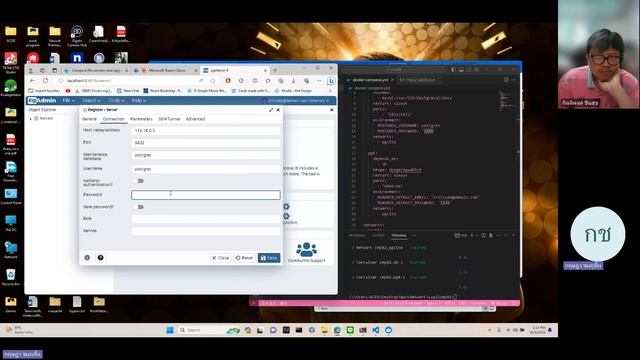Click the info icon in the dialog footer
This screenshot has height=360, width=640.
[x=87, y=258]
